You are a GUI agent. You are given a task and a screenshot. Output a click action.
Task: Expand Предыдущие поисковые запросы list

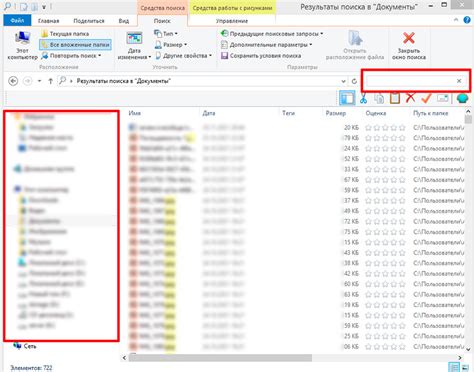point(272,34)
